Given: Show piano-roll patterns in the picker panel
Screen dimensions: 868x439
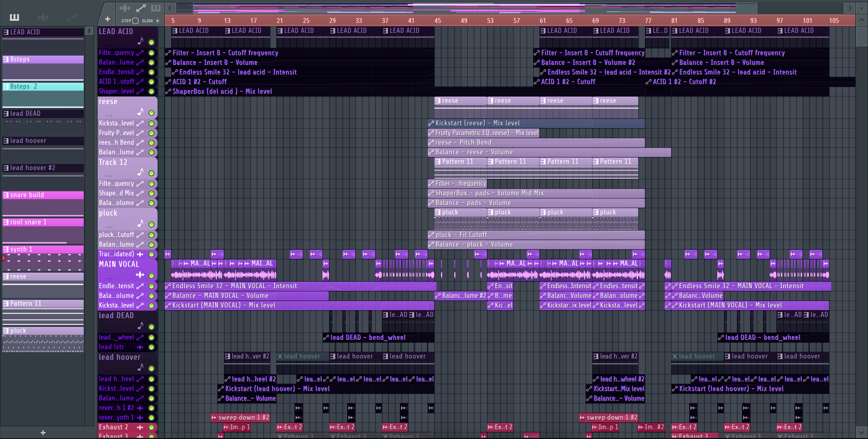Looking at the screenshot, I should 14,17.
